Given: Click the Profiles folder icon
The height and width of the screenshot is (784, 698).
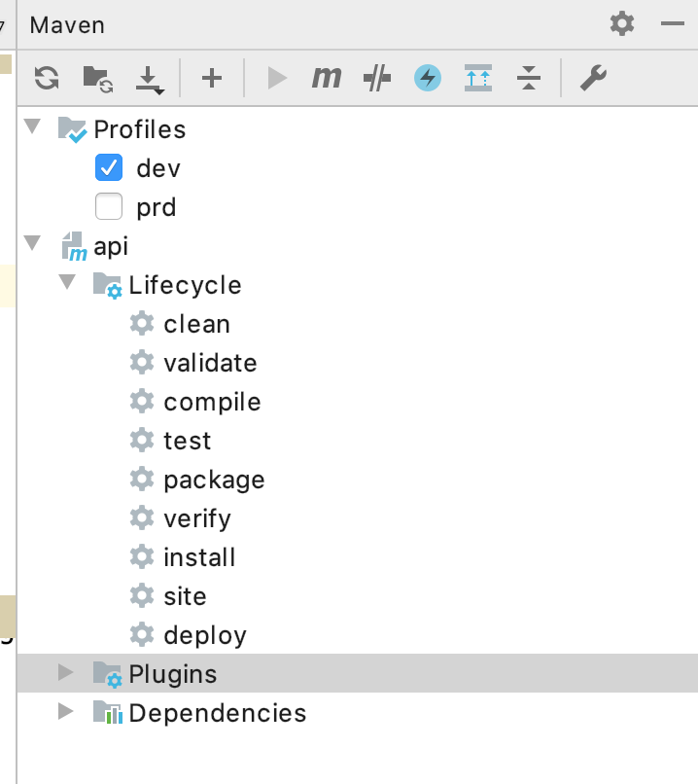Looking at the screenshot, I should click(x=72, y=129).
